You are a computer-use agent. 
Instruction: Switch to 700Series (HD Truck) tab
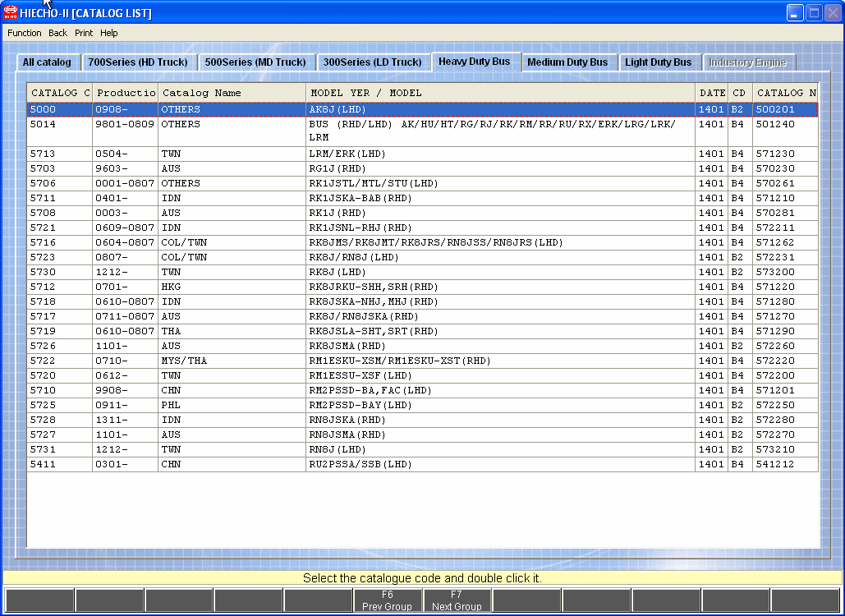138,62
